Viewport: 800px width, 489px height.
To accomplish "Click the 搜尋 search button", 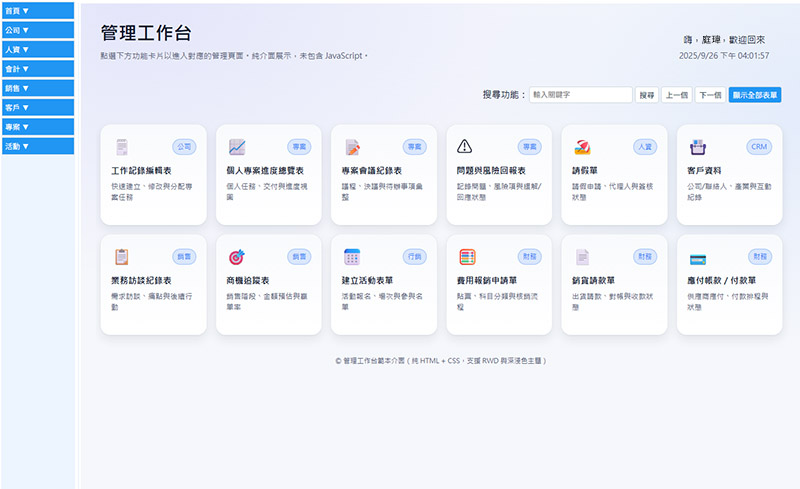I will point(646,95).
